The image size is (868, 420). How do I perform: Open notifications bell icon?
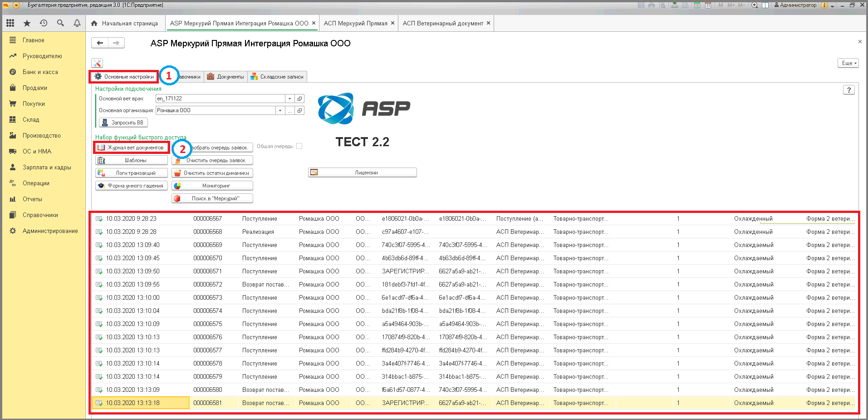(77, 23)
